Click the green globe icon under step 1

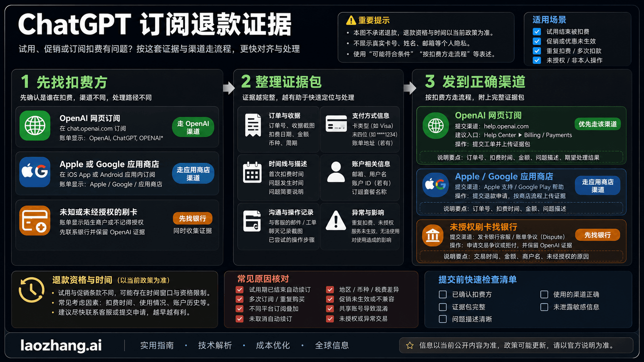pyautogui.click(x=35, y=125)
